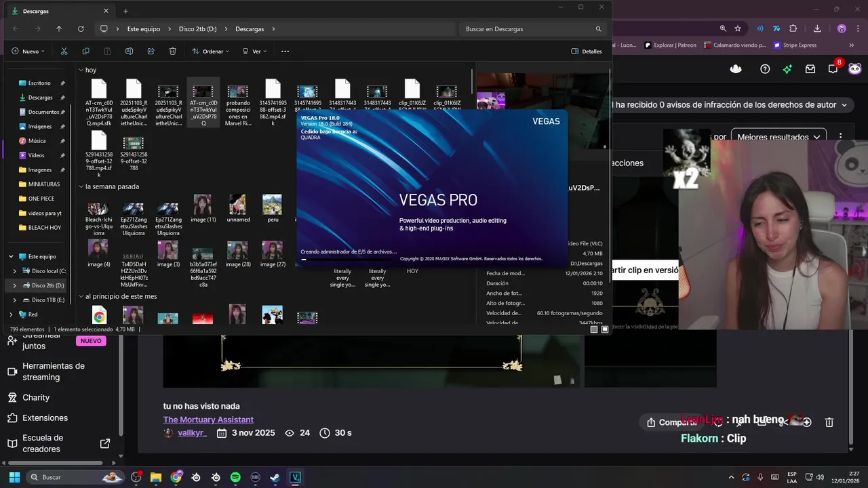Click the Share icon in Explorer toolbar
The width and height of the screenshot is (868, 488).
click(151, 51)
